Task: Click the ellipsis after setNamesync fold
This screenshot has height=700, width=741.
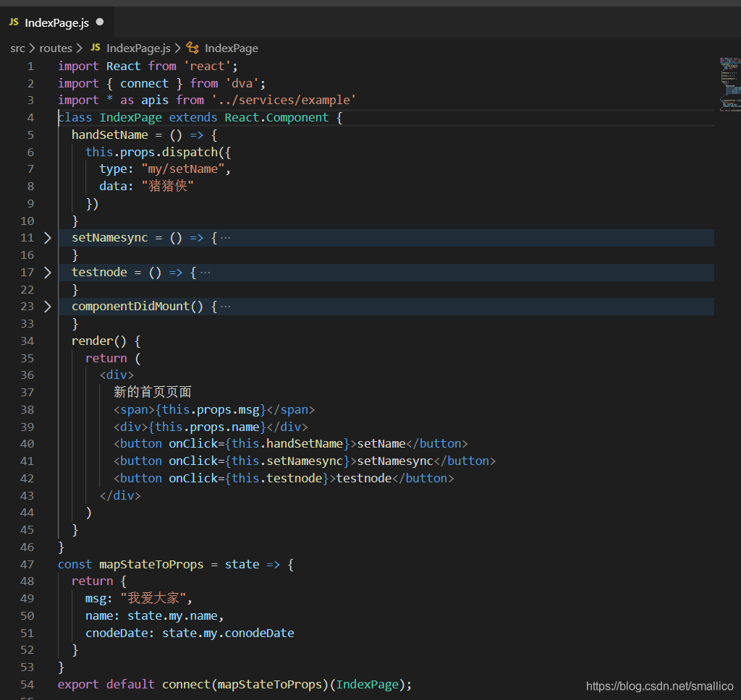Action: 226,238
